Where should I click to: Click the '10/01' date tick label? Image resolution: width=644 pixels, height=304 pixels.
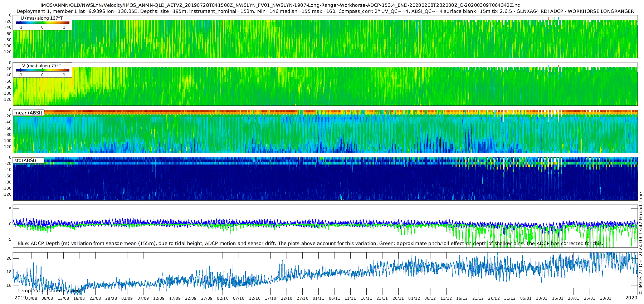[x=542, y=298]
